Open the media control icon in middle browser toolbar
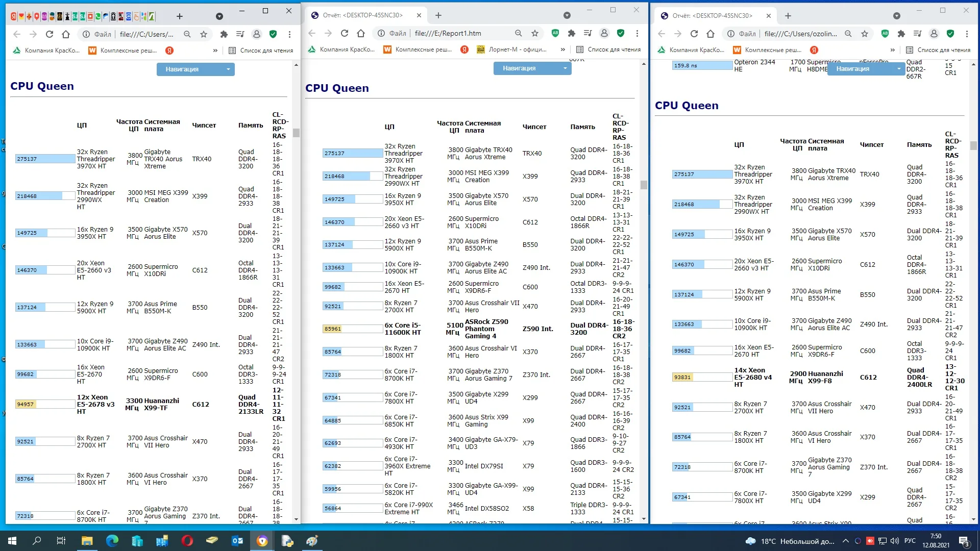Screen dimensions: 980x551 (x=588, y=33)
